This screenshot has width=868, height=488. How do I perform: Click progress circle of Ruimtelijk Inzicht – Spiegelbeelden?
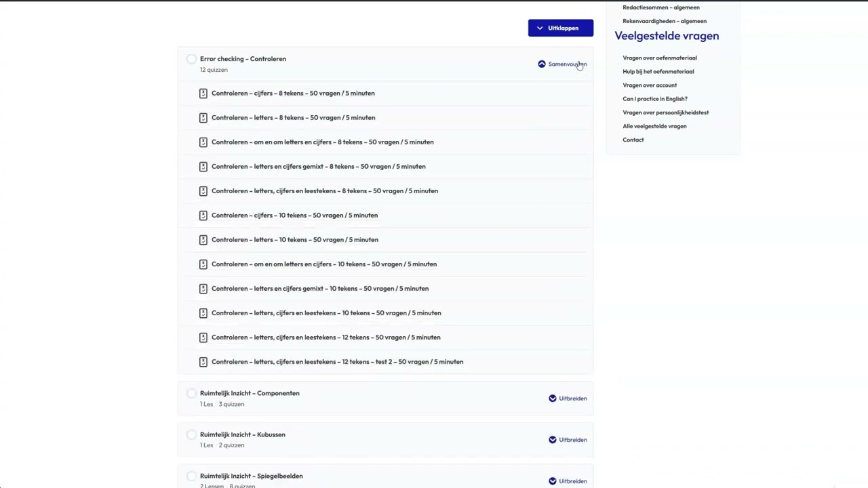point(191,476)
